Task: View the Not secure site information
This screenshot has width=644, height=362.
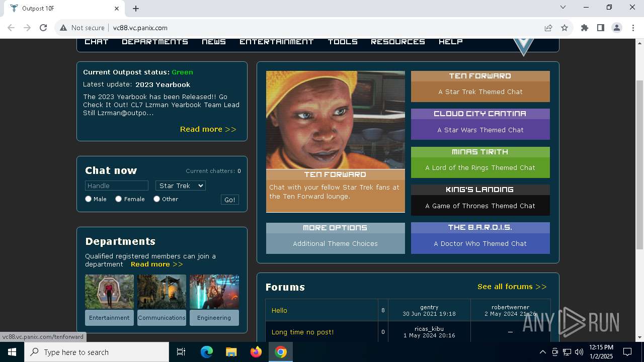Action: (83, 28)
